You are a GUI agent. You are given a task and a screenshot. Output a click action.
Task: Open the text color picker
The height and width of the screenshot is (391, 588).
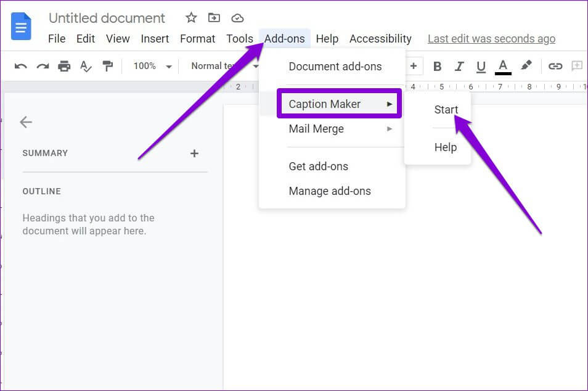point(503,68)
